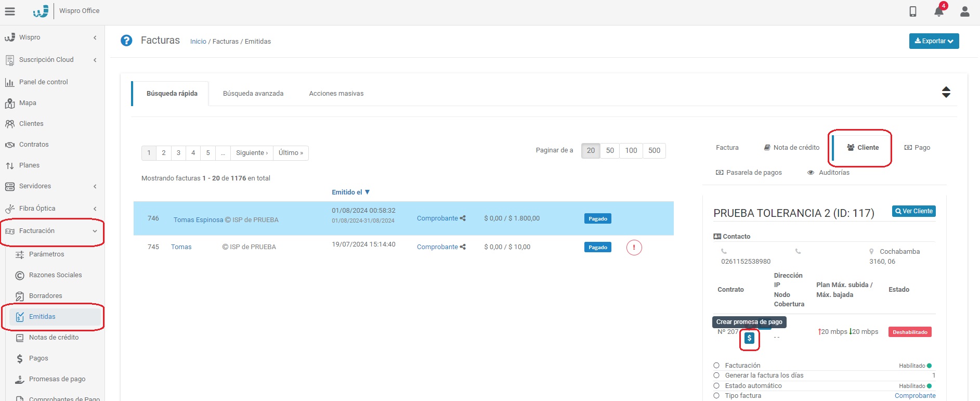Click red warning icon on invoice 745
The height and width of the screenshot is (401, 980).
click(634, 248)
